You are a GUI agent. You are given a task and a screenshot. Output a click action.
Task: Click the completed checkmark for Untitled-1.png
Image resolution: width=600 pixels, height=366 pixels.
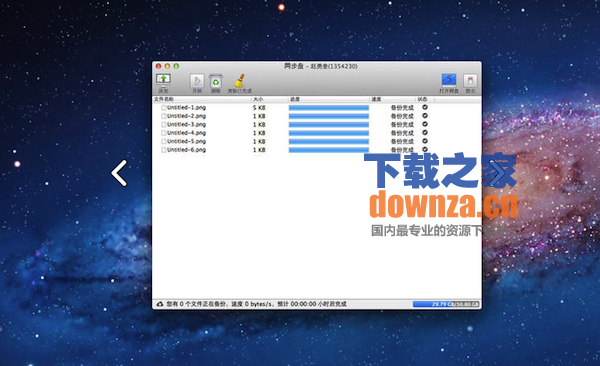point(425,107)
